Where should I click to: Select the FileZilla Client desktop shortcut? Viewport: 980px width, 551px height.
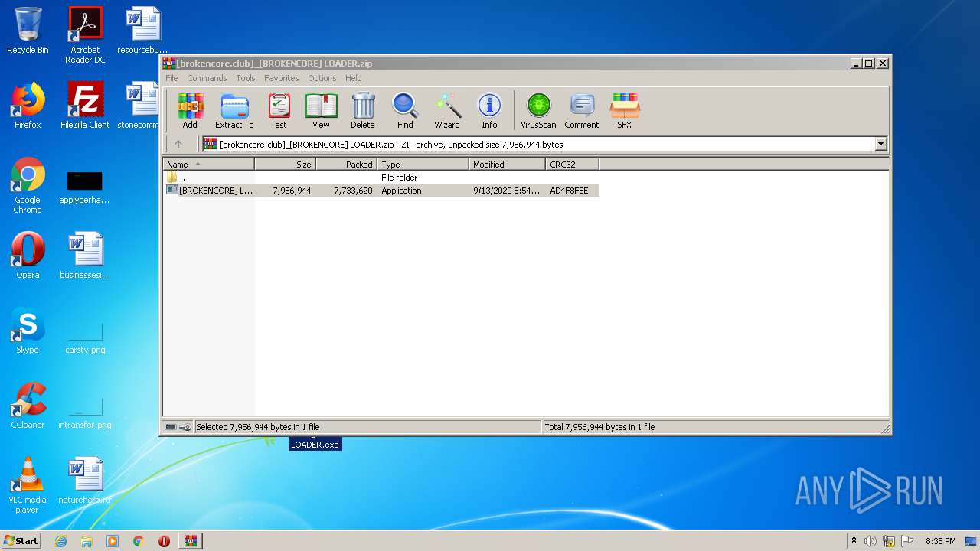(x=85, y=106)
